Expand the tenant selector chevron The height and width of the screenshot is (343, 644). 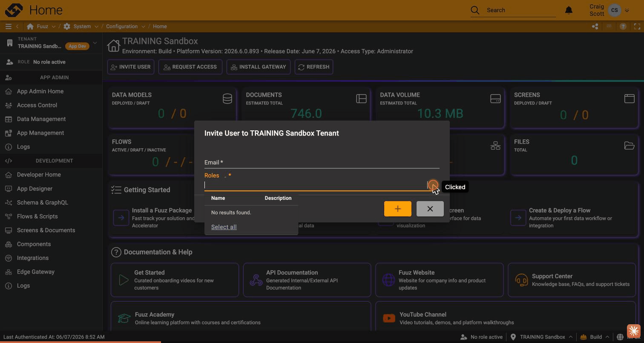(95, 43)
